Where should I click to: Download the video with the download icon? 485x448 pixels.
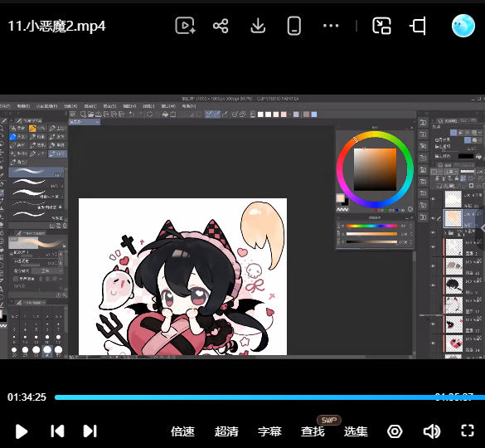[x=258, y=26]
